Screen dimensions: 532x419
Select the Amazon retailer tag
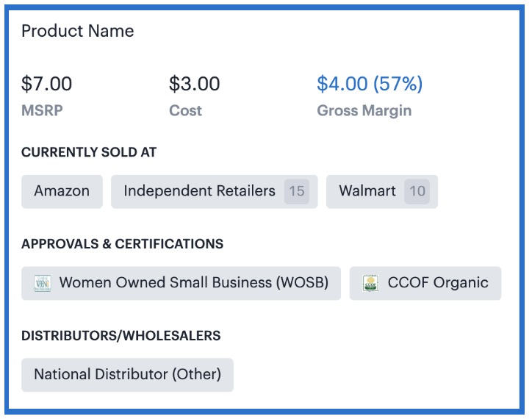click(62, 191)
